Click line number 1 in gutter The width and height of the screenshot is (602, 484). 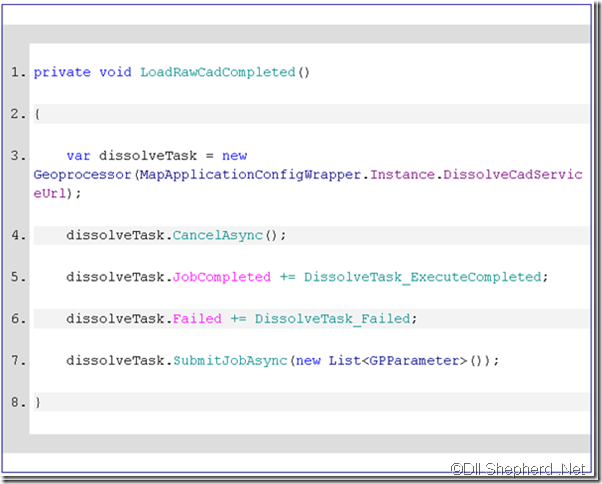point(18,72)
